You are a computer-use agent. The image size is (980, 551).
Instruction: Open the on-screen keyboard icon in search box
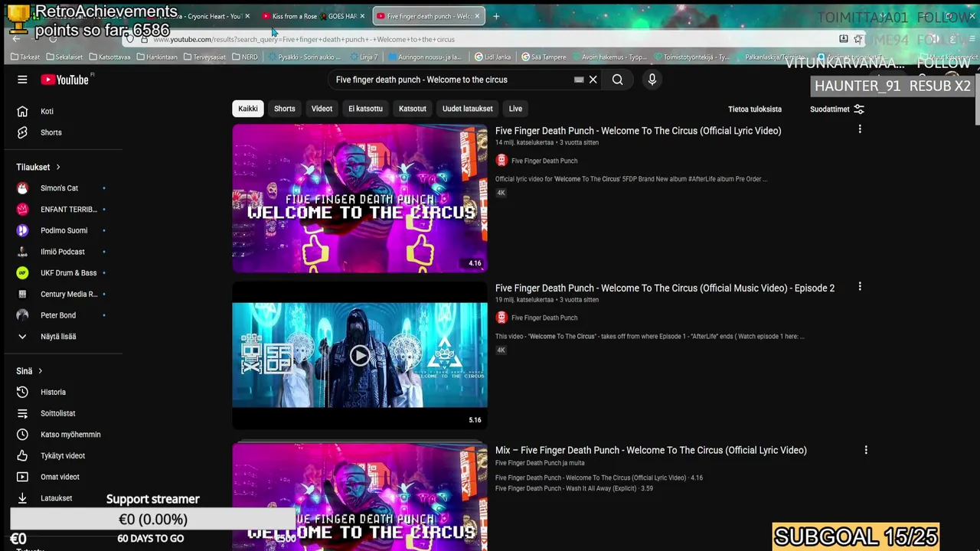pyautogui.click(x=579, y=80)
